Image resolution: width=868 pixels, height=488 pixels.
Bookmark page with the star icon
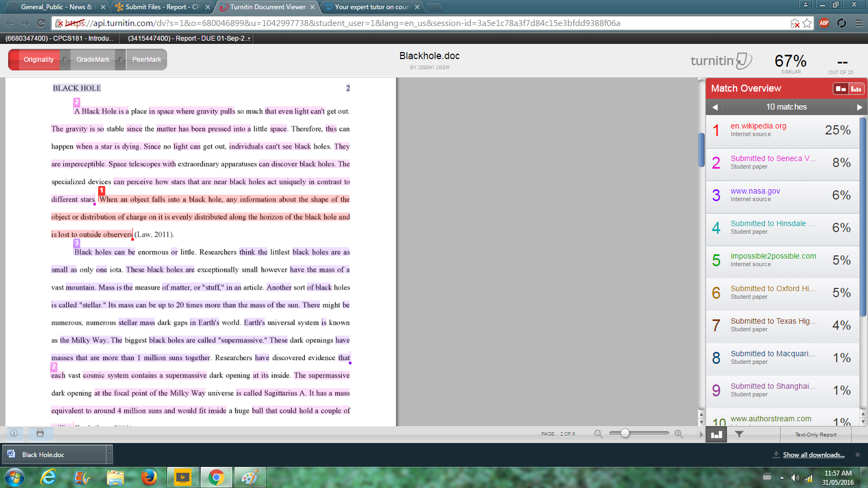[807, 23]
